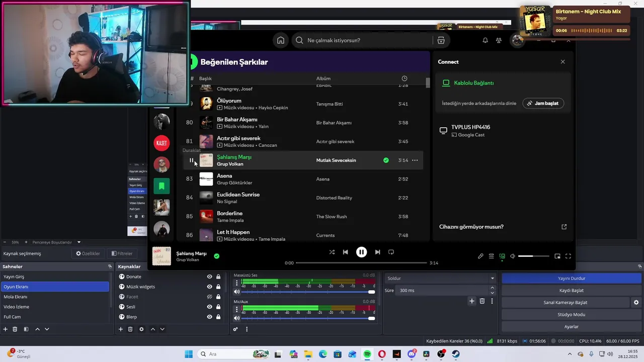Mute Spotify volume speaker icon
Image resolution: width=644 pixels, height=362 pixels.
point(513,256)
